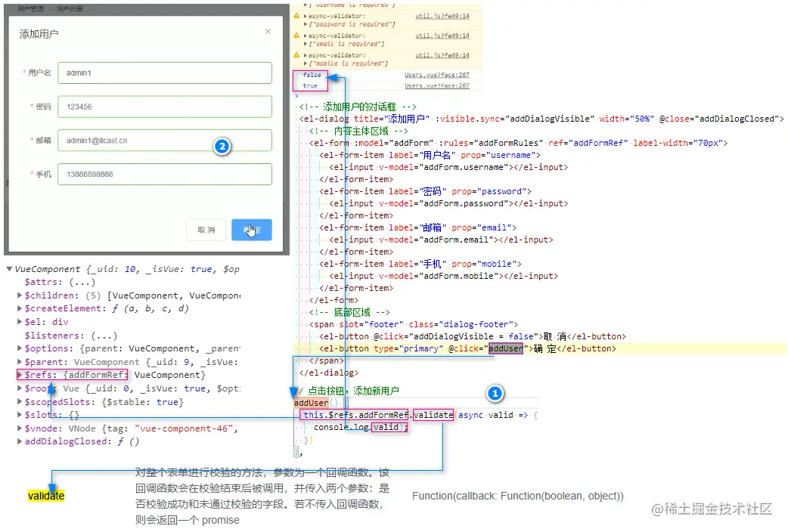Expand the $slots property arrow
This screenshot has height=532, width=788.
point(20,415)
